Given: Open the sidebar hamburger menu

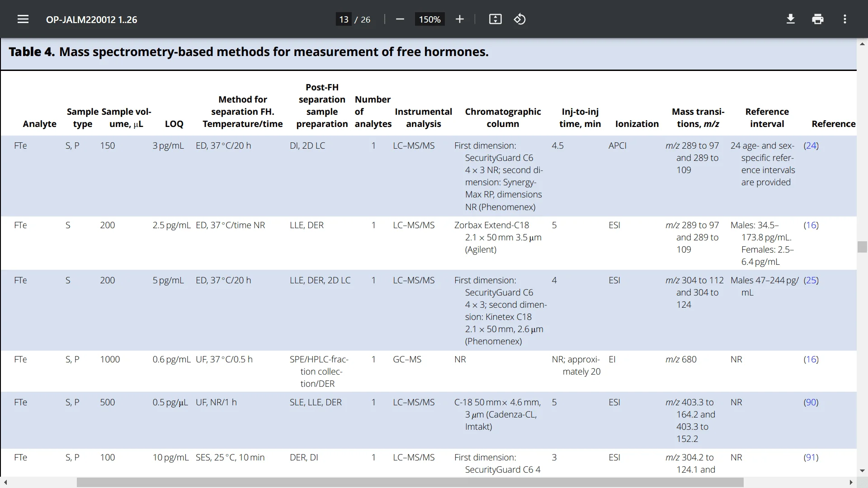Looking at the screenshot, I should click(x=23, y=19).
